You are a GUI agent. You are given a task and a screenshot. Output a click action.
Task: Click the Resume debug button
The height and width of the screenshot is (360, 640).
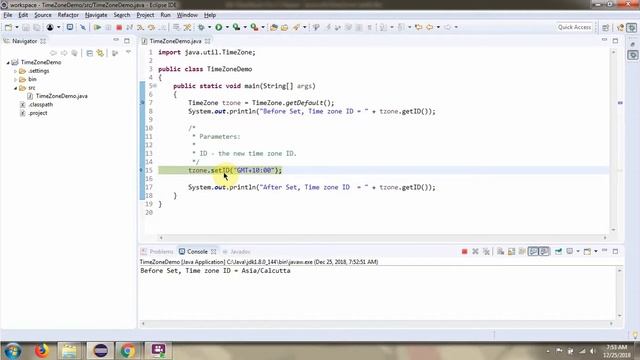click(97, 27)
